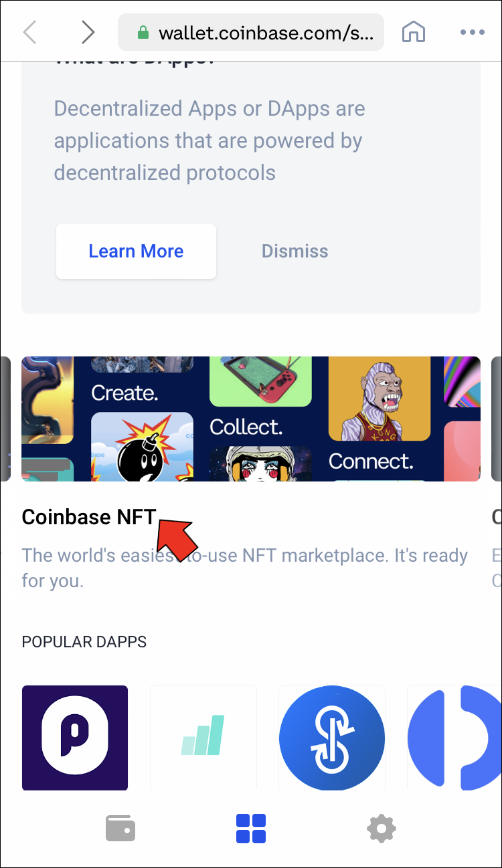Image resolution: width=502 pixels, height=868 pixels.
Task: Open the partially visible blue dapp icon
Action: (455, 738)
